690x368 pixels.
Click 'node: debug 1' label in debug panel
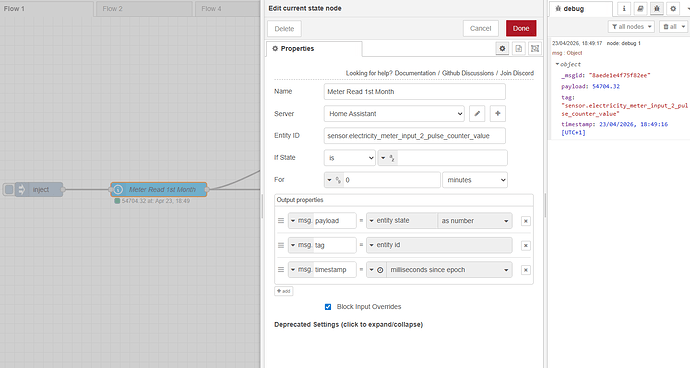[x=624, y=43]
